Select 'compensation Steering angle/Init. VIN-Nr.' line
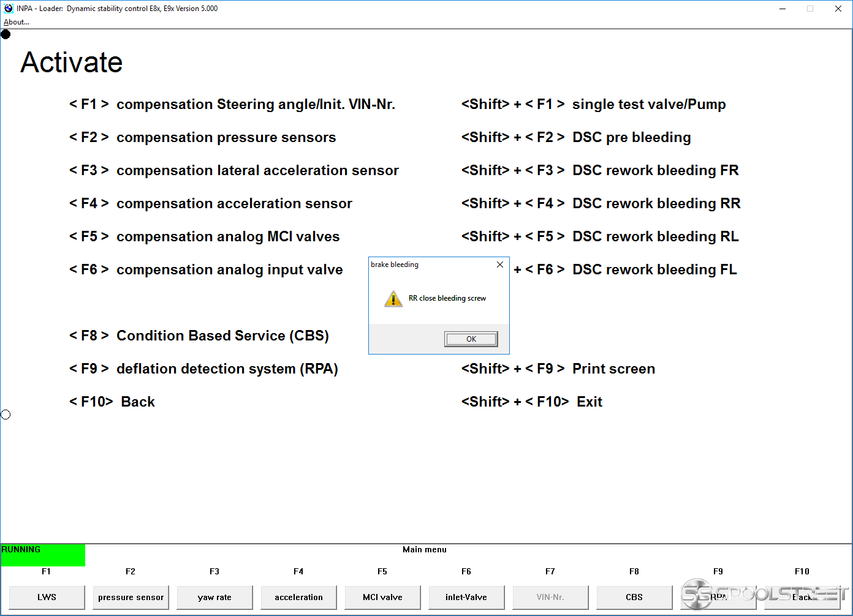 click(x=232, y=105)
